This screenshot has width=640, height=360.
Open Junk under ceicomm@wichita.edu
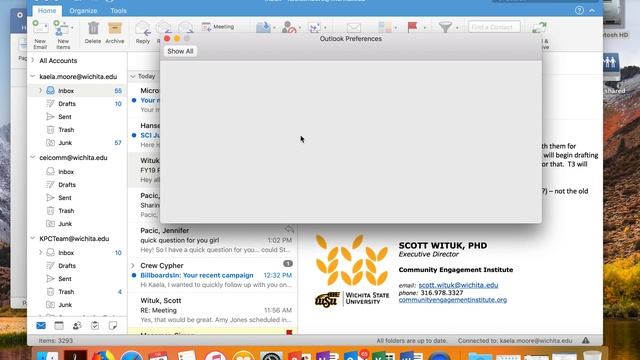click(77, 224)
